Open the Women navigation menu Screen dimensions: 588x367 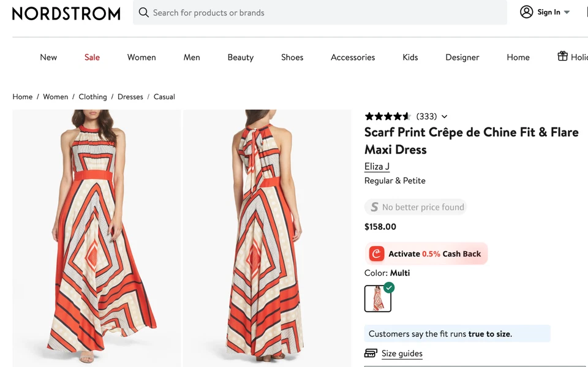pyautogui.click(x=141, y=57)
